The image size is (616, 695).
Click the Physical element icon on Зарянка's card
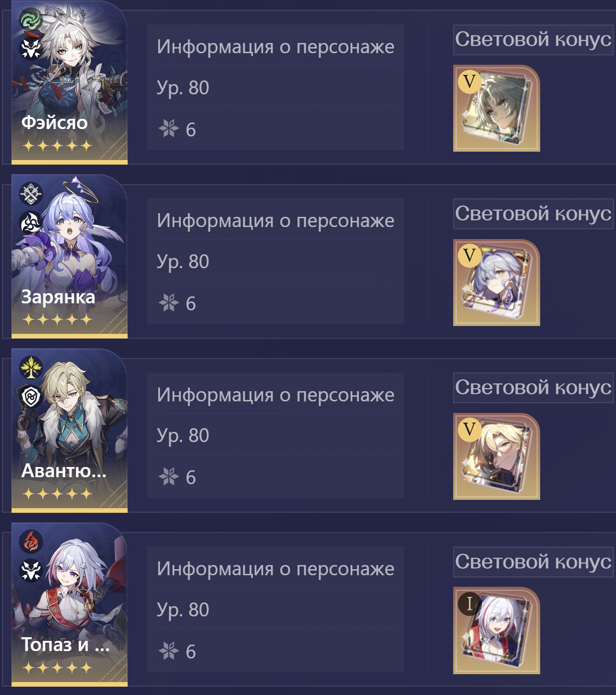(x=31, y=193)
